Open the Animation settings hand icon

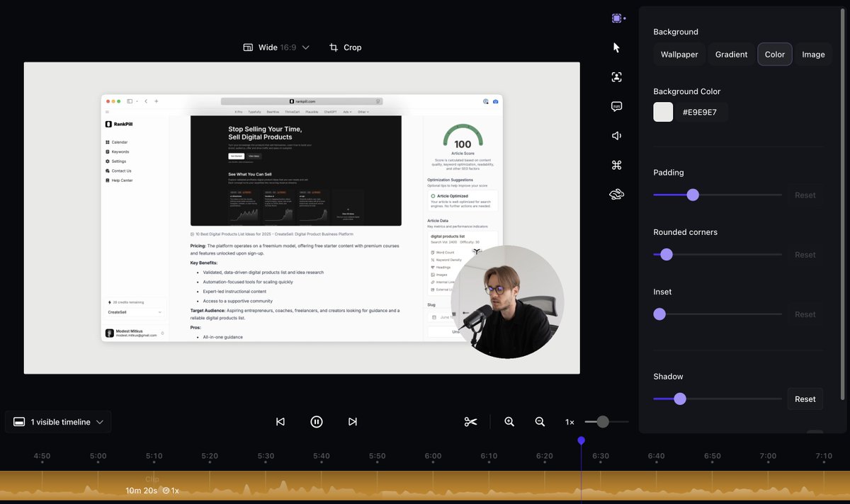pyautogui.click(x=617, y=195)
